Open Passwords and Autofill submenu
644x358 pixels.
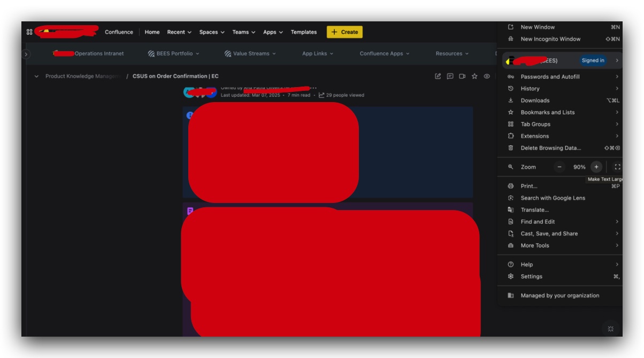559,77
